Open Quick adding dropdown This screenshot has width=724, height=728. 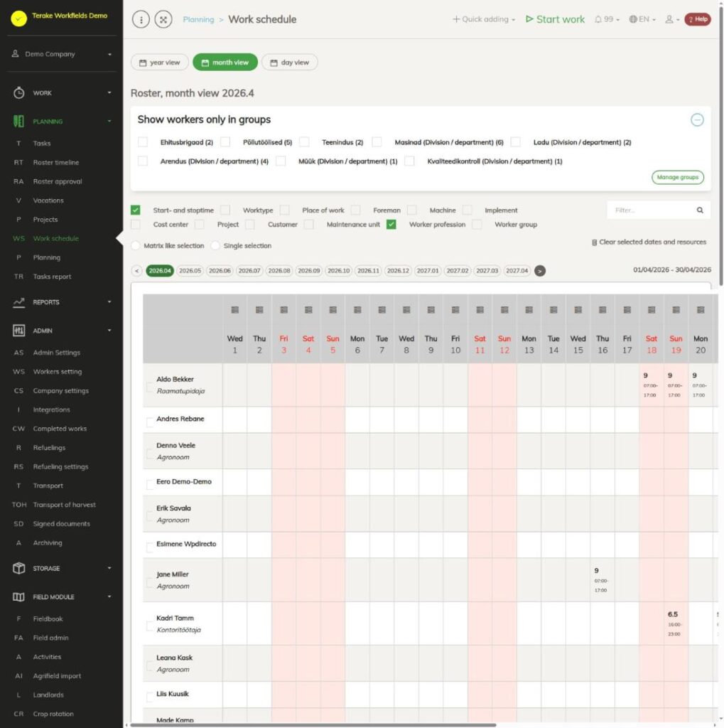(x=484, y=19)
